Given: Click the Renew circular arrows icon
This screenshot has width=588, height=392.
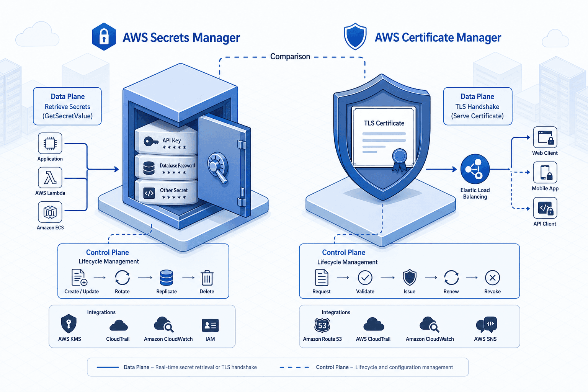Looking at the screenshot, I should click(x=451, y=278).
